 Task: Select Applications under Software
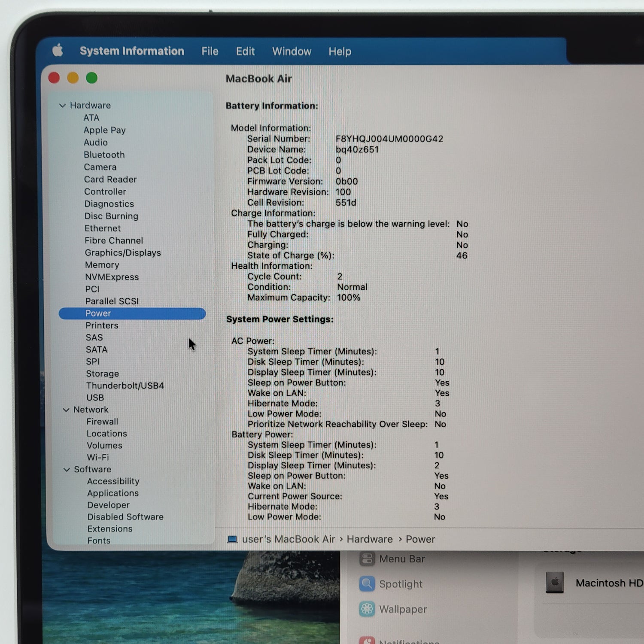pyautogui.click(x=113, y=493)
